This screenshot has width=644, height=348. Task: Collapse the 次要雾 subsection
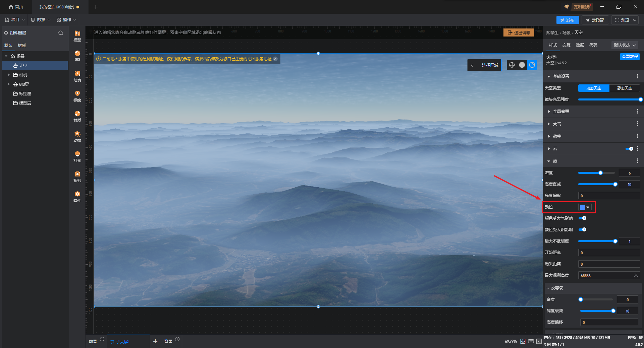click(548, 288)
